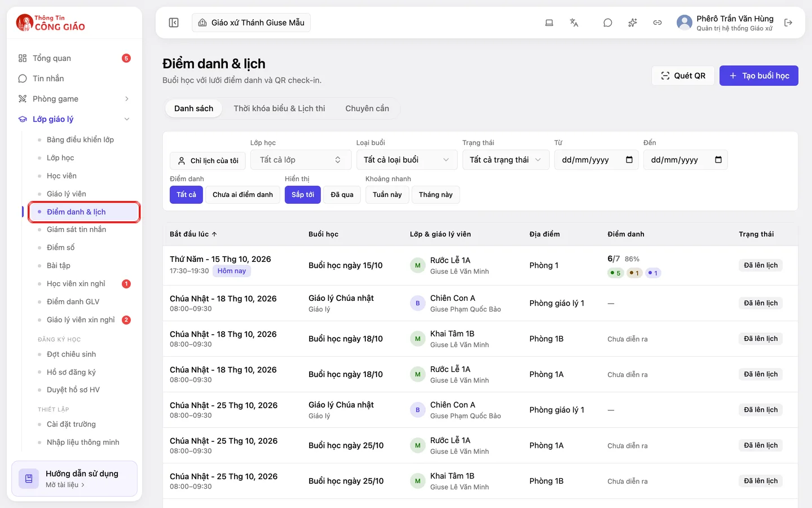Click the language translate icon
Image resolution: width=812 pixels, height=508 pixels.
click(x=574, y=23)
